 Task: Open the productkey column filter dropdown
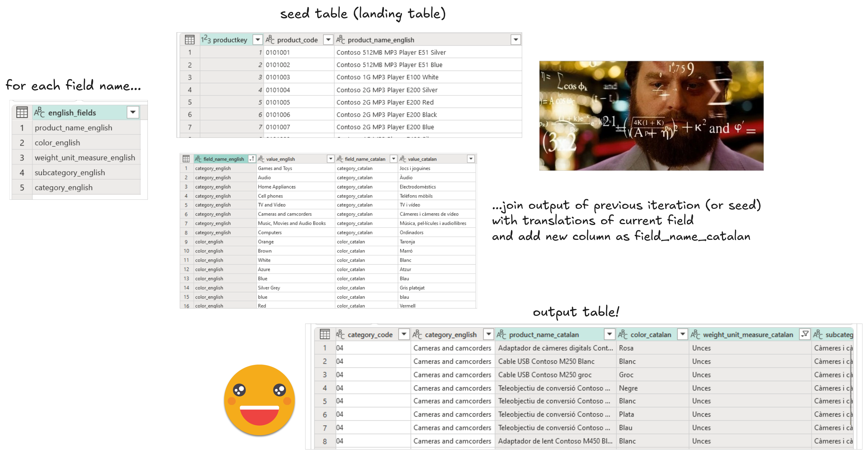[257, 40]
